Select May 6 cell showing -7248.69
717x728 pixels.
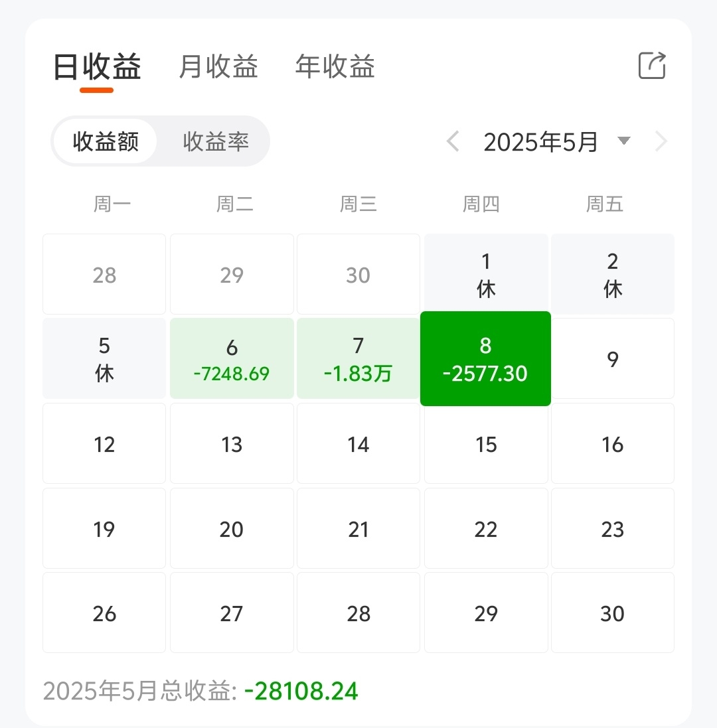[232, 358]
